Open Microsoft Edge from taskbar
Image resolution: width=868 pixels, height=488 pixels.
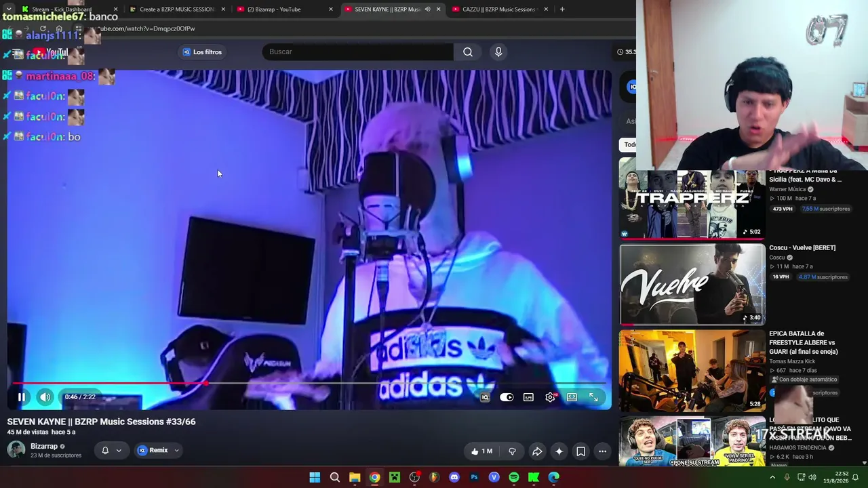(554, 477)
